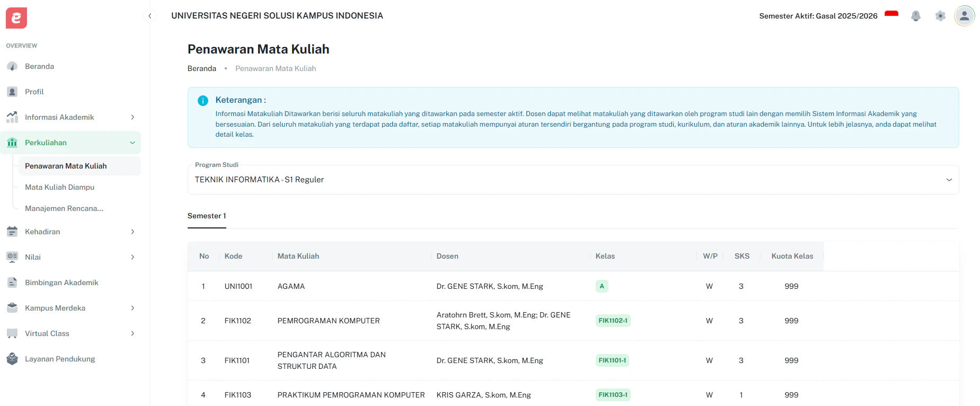
Task: Click the Kode column header
Action: [x=233, y=256]
